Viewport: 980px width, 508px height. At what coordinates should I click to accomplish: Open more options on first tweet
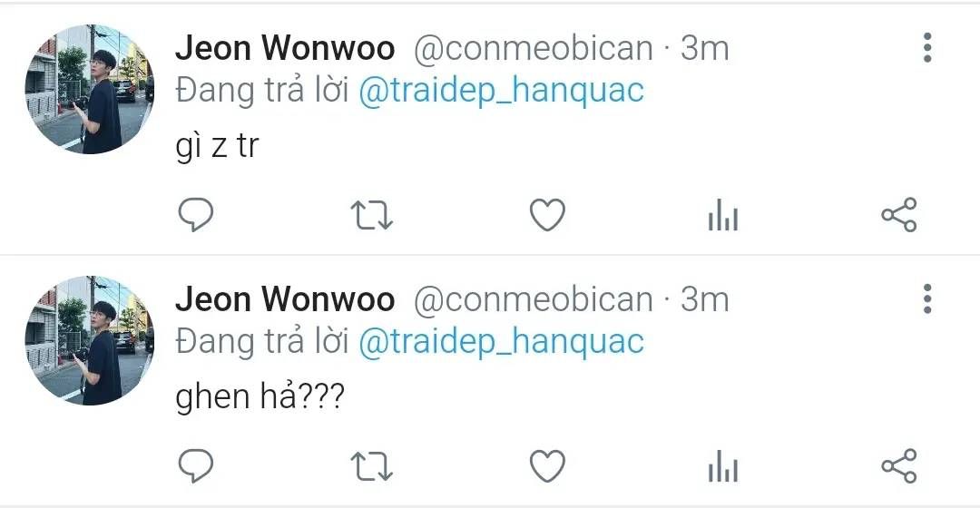click(927, 47)
